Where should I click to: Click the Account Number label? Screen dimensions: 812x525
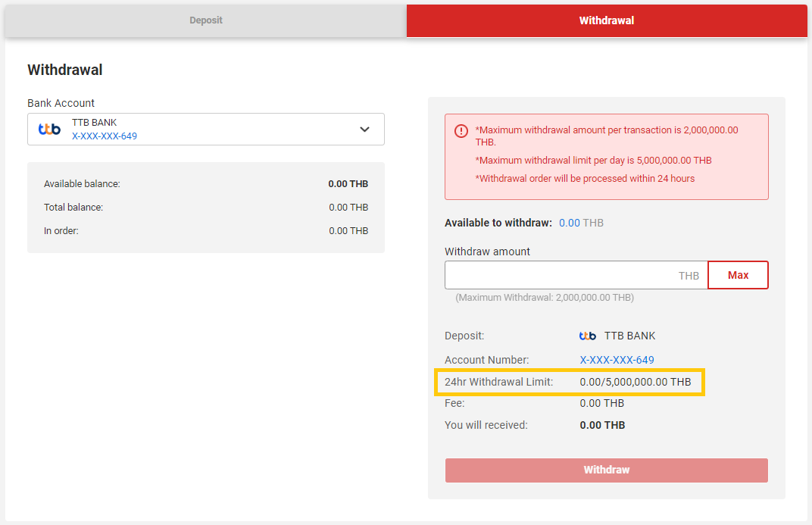tap(487, 360)
